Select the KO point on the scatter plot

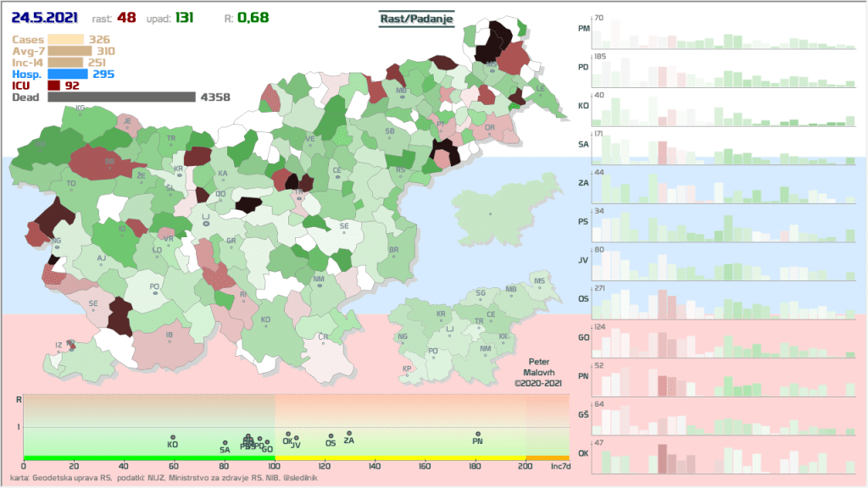point(172,438)
